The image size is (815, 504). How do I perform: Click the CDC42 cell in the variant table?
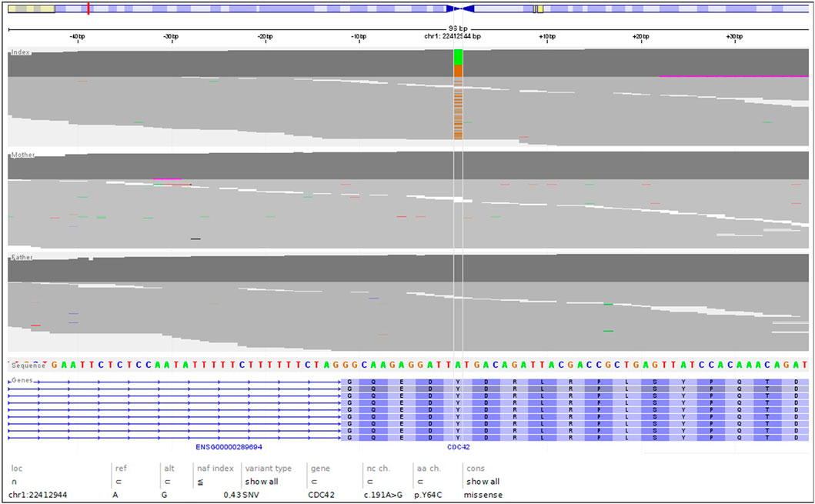pyautogui.click(x=321, y=495)
